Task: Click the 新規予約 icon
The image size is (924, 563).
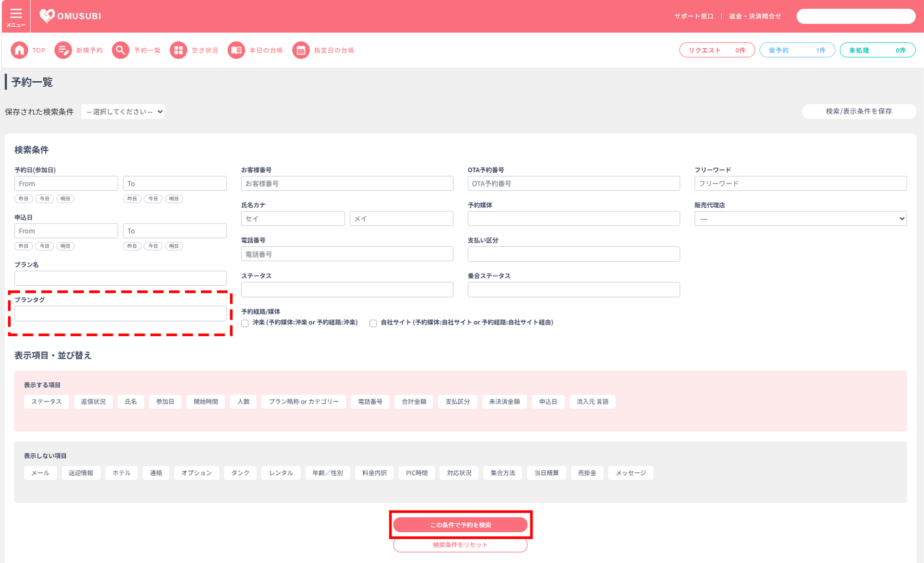Action: coord(63,50)
